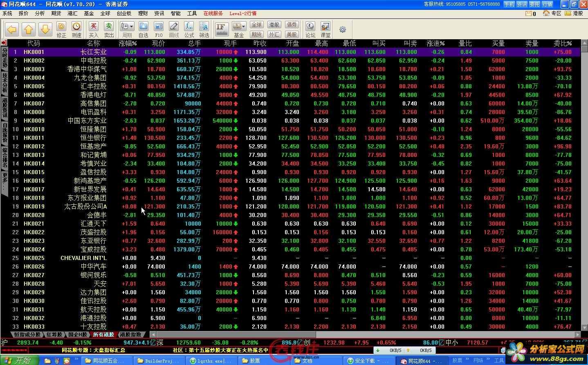The width and height of the screenshot is (588, 365).
Task: Open the 系统 menu
Action: [x=7, y=13]
